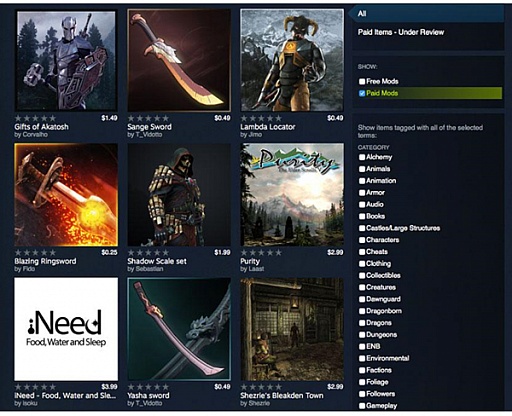Click the Shezrie's Bleakden Town title link
Image resolution: width=512 pixels, height=416 pixels.
coord(282,396)
